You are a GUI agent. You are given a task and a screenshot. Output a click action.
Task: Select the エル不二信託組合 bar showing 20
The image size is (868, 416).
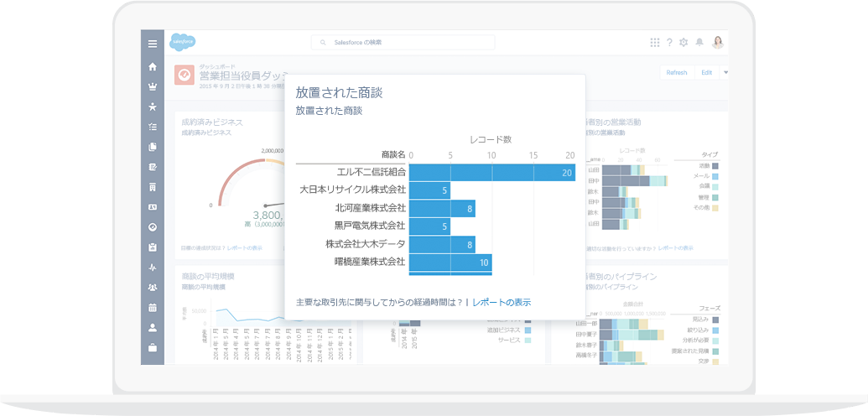(491, 172)
